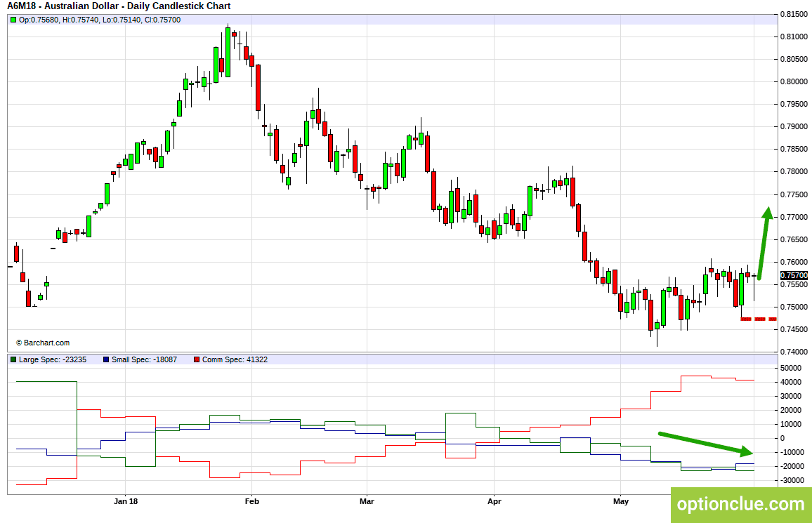Click the May date axis label
812x523 pixels.
pyautogui.click(x=620, y=501)
